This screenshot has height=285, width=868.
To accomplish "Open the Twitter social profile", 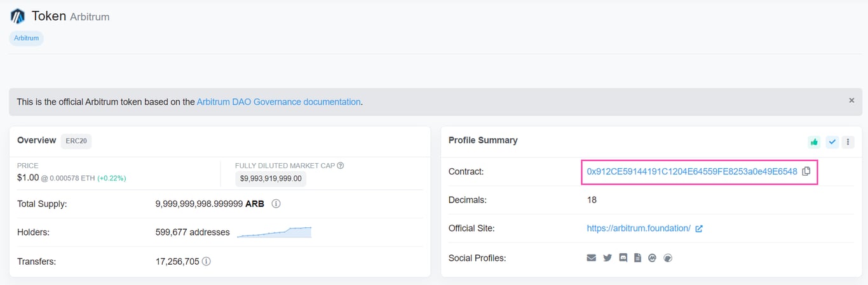I will [x=607, y=258].
